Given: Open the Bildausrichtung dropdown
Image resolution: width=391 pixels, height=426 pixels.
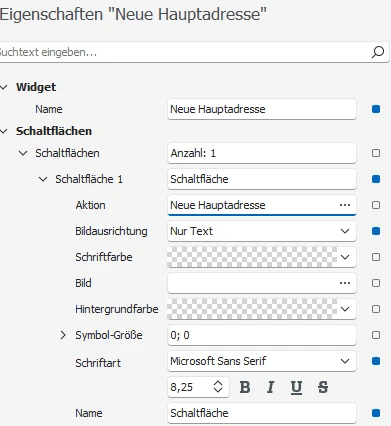Looking at the screenshot, I should pyautogui.click(x=345, y=231).
